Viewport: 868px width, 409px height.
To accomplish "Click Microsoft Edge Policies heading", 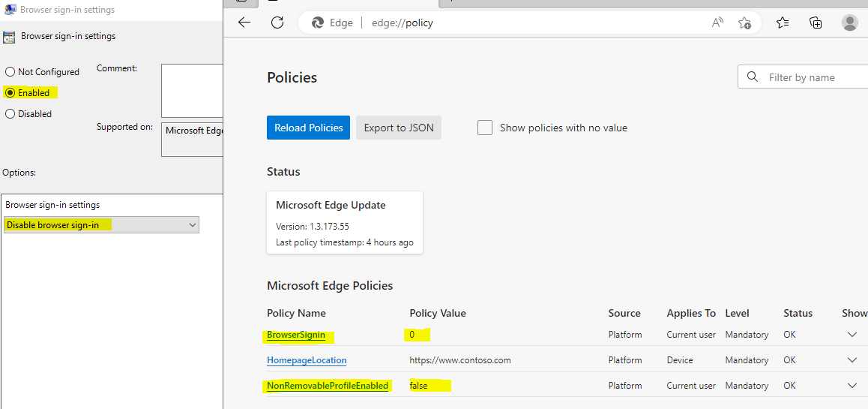I will [330, 285].
